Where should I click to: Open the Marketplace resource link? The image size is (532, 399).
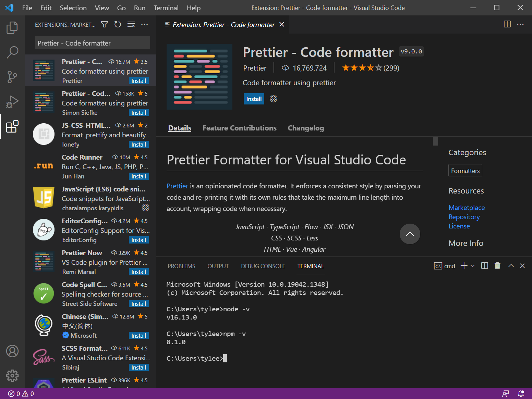(x=467, y=208)
